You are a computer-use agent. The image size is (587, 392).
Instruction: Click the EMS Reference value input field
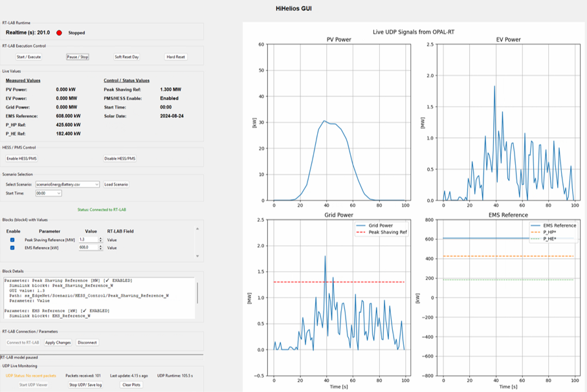[89, 247]
